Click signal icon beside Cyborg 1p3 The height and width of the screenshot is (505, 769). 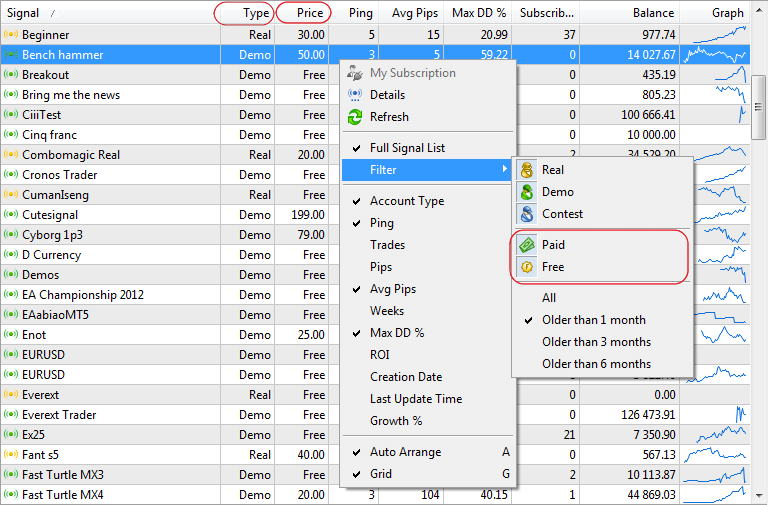[11, 235]
